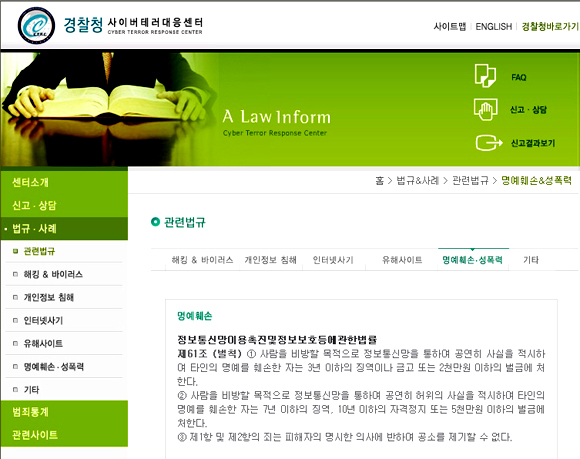
Task: Expand the 관련사이트 sidebar section
Action: click(35, 435)
